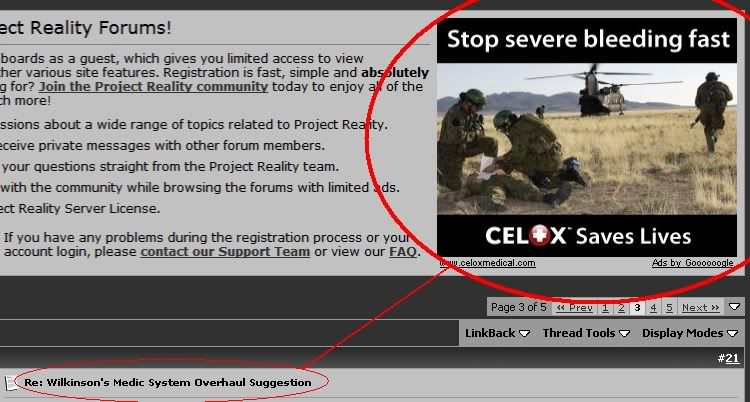
Task: Open the post icon beside thread title
Action: 9,382
